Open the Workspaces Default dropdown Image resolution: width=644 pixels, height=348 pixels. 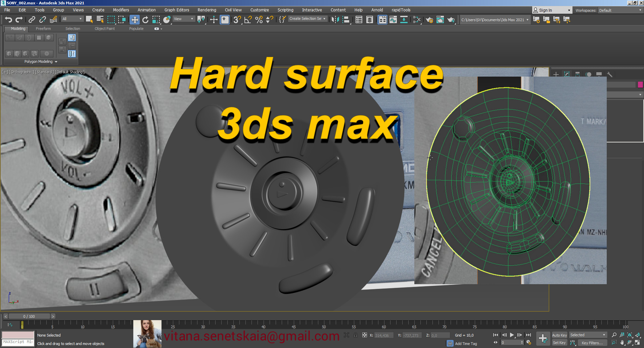pos(620,10)
